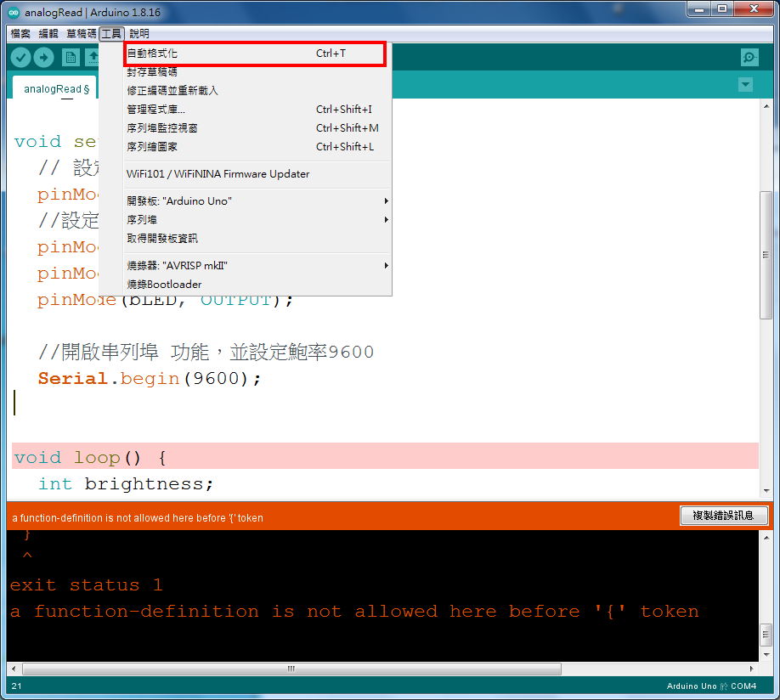Click the console vertical scrollbar thumb
Viewport: 780px width, 700px height.
(x=766, y=635)
